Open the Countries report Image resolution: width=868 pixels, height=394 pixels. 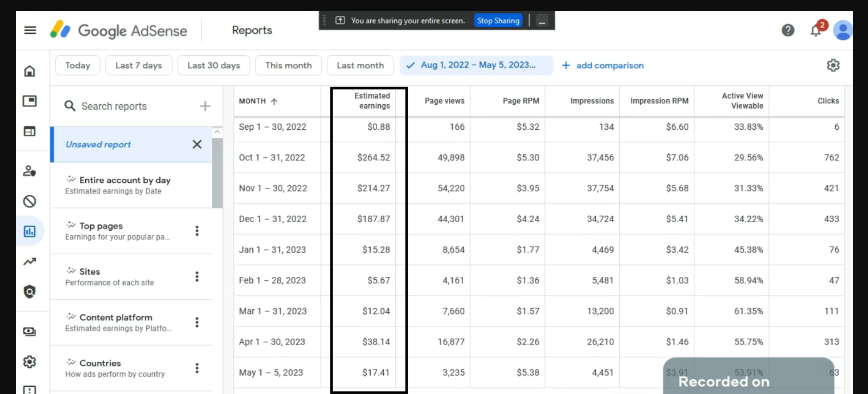(131, 368)
